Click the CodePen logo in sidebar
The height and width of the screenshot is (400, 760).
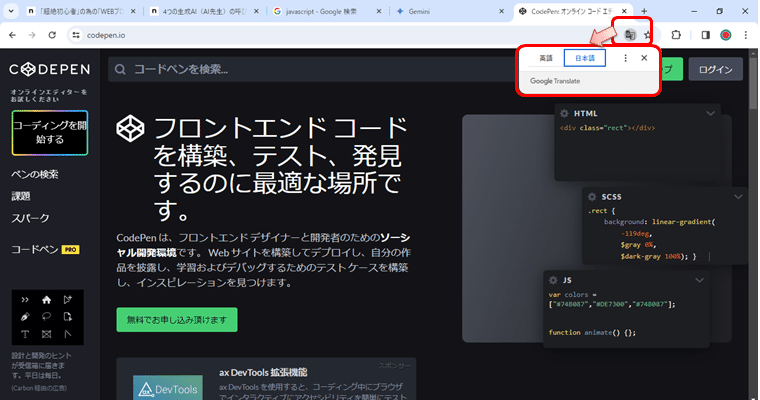(49, 69)
